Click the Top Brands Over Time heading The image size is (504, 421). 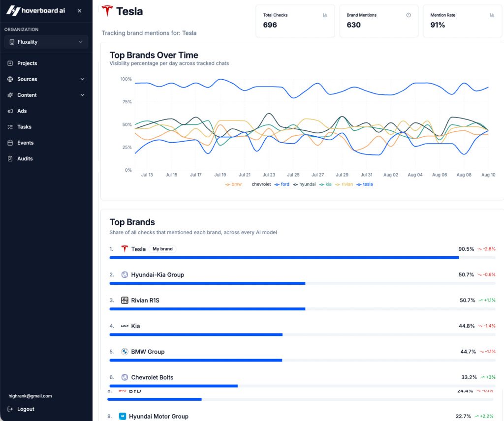154,55
